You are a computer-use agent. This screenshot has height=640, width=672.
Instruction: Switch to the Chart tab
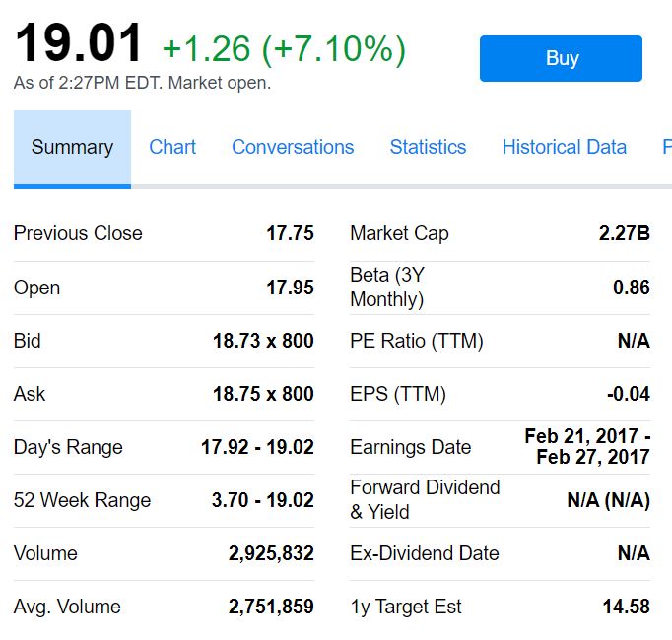coord(172,147)
